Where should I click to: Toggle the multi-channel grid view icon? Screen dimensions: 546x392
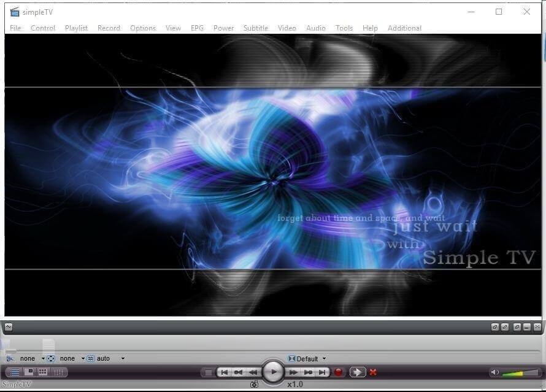(x=43, y=372)
